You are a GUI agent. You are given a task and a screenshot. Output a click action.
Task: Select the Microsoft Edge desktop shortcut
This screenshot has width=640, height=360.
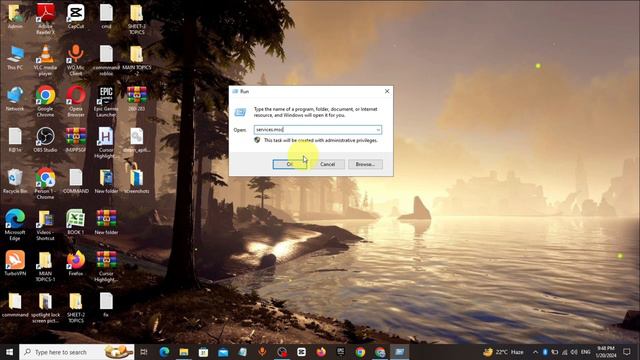click(x=15, y=225)
